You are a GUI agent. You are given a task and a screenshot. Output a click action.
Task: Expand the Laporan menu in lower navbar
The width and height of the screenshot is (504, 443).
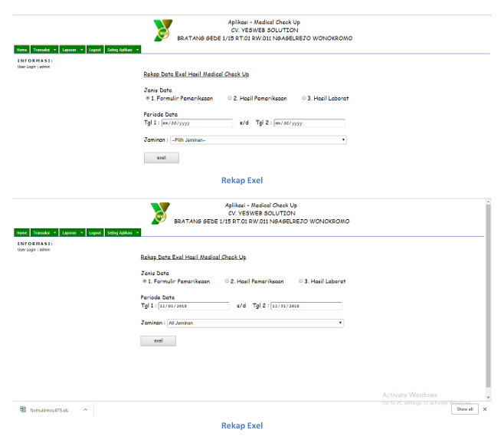coord(72,232)
